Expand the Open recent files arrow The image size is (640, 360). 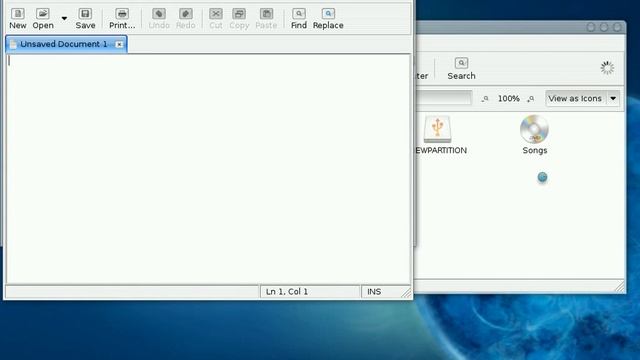pos(64,18)
